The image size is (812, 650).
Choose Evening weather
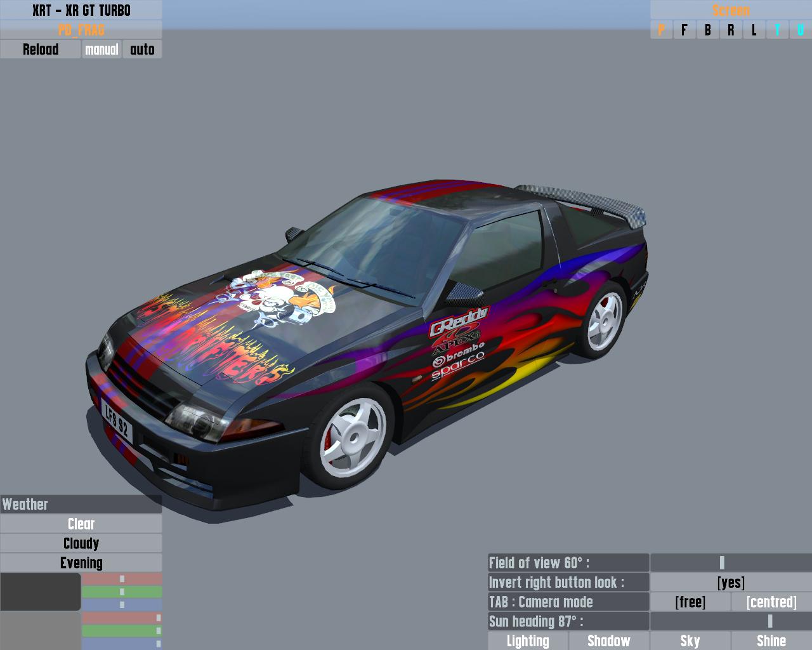81,563
